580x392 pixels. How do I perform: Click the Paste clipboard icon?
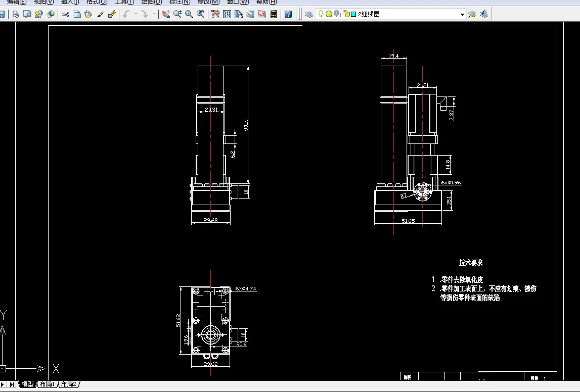88,14
